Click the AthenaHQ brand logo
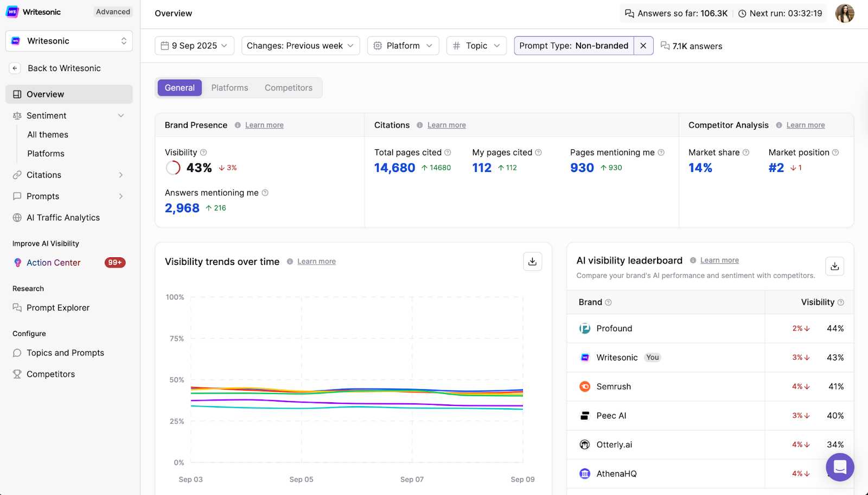868x495 pixels. 585,474
